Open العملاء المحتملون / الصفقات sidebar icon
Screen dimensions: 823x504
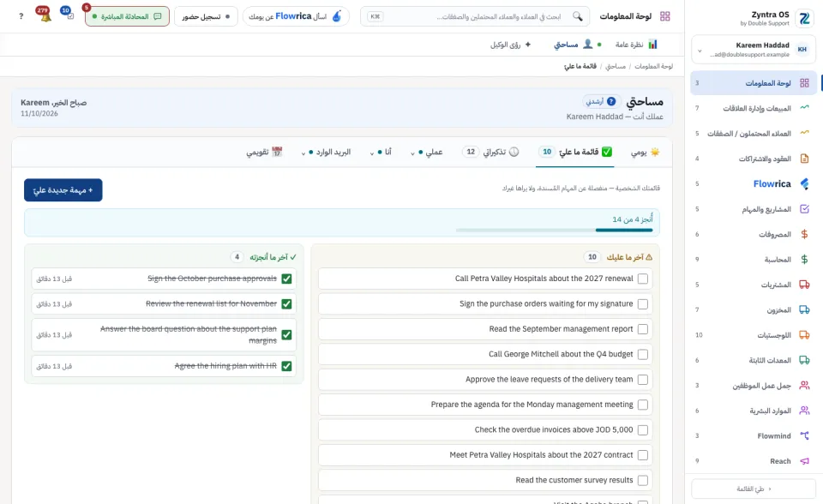804,133
